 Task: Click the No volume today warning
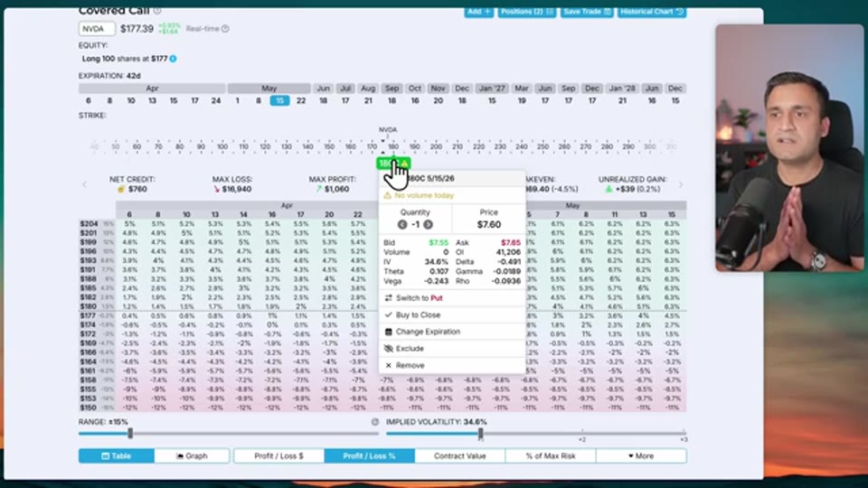coord(425,196)
